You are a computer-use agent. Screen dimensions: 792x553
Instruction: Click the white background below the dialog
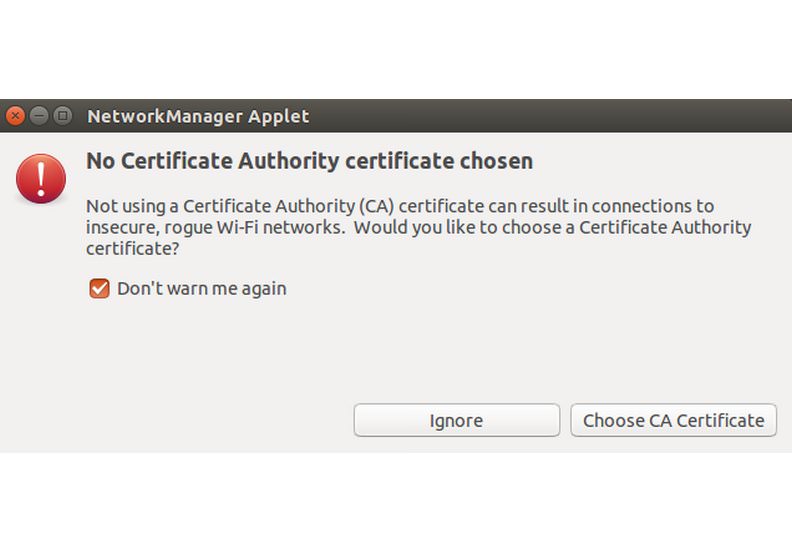point(396,502)
